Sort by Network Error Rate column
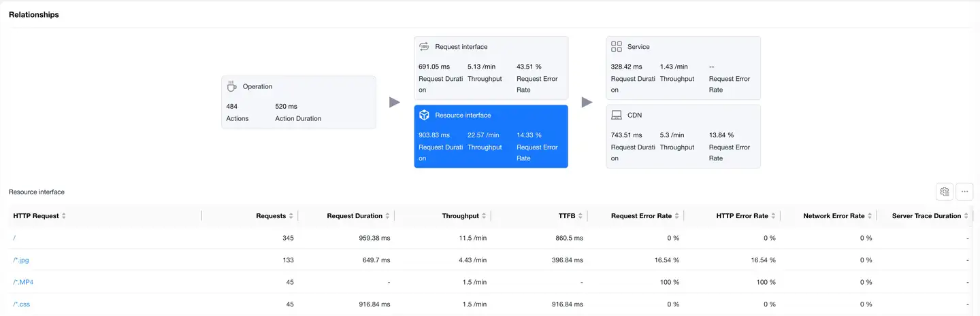Image resolution: width=980 pixels, height=316 pixels. [x=870, y=216]
